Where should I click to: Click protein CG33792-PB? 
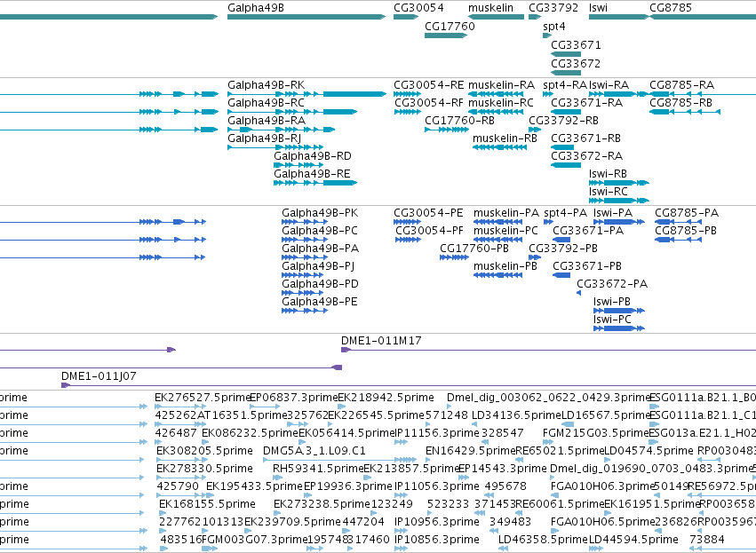pos(563,249)
